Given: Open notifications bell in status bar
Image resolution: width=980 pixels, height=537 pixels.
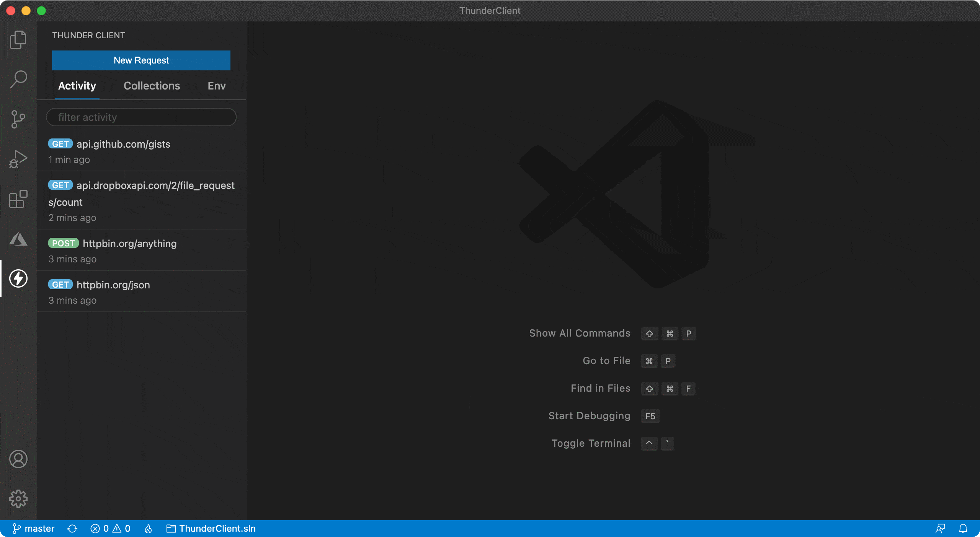Looking at the screenshot, I should click(x=964, y=528).
